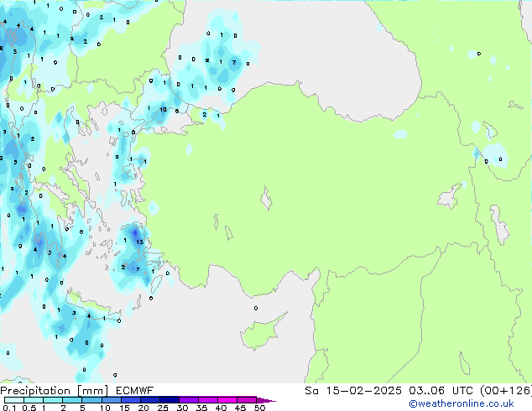The image size is (532, 411).
Task: Click the 'Precipitation [mm]' title text
Action: 55,391
